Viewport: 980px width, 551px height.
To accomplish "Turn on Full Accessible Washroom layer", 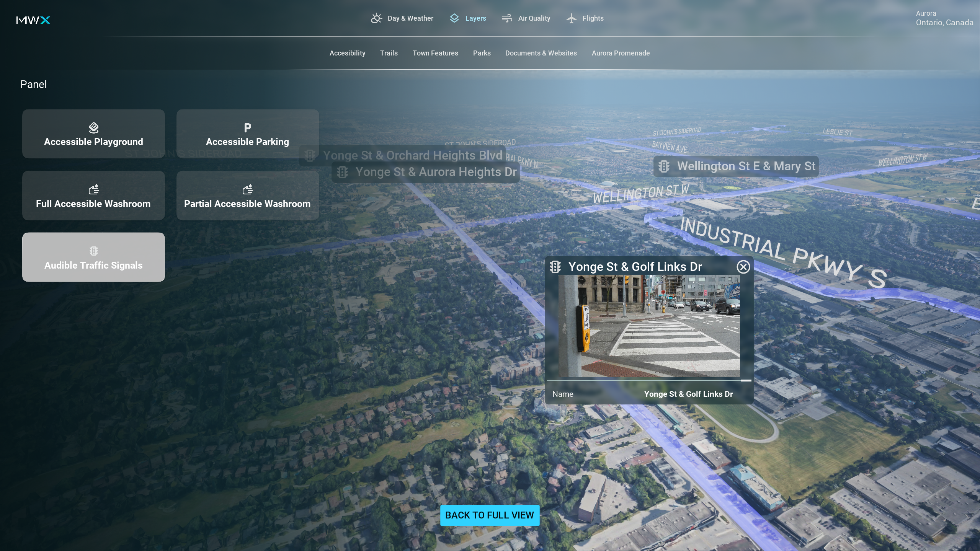I will [93, 196].
